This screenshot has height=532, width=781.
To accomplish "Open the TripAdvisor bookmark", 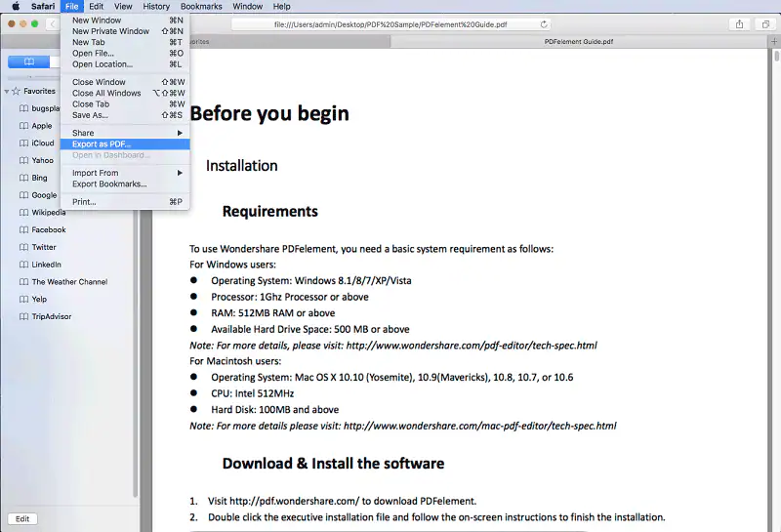I will (52, 316).
